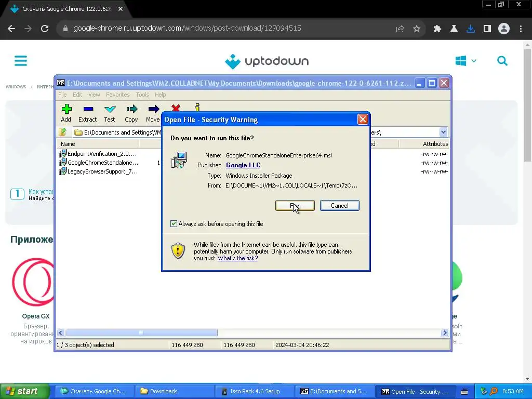Image resolution: width=532 pixels, height=399 pixels.
Task: Expand the 7-Zip address path dropdown
Action: coord(443,132)
